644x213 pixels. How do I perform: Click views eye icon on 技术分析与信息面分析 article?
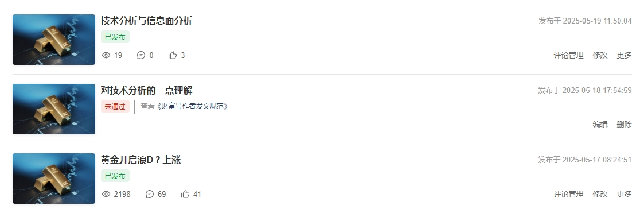106,55
